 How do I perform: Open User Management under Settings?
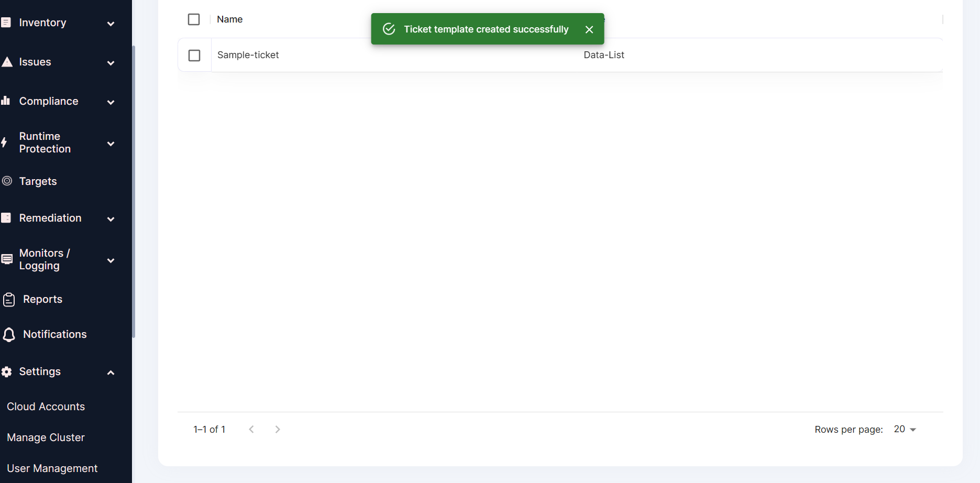[52, 468]
